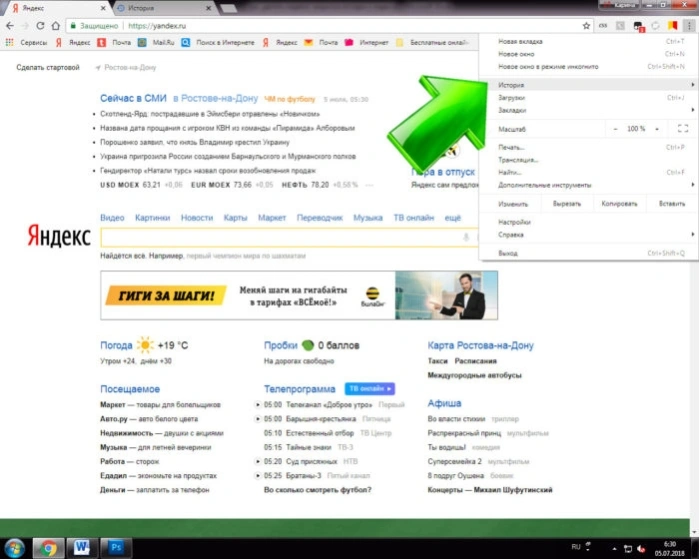
Task: Click the browser reload page icon
Action: click(40, 26)
